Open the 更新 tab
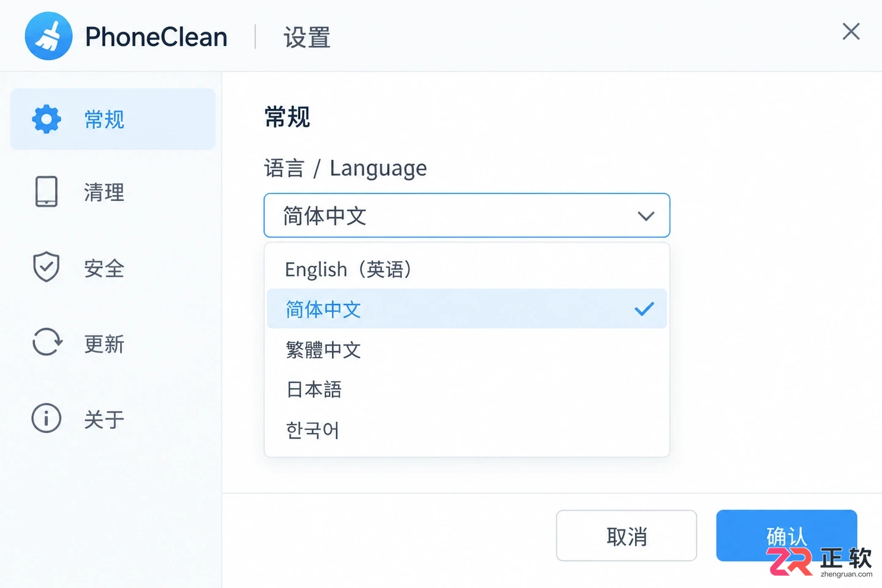Screen dimensions: 882x588 [113, 343]
